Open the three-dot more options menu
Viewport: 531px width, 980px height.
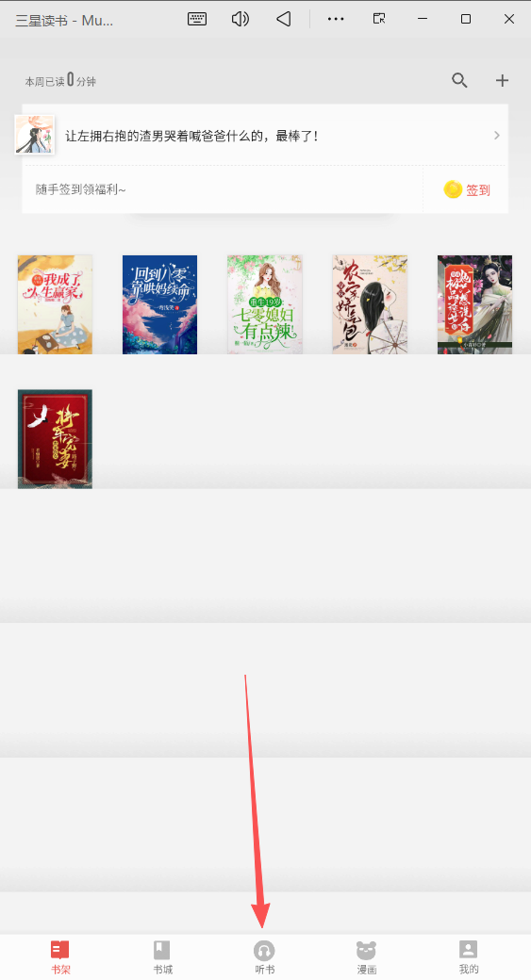[x=336, y=19]
